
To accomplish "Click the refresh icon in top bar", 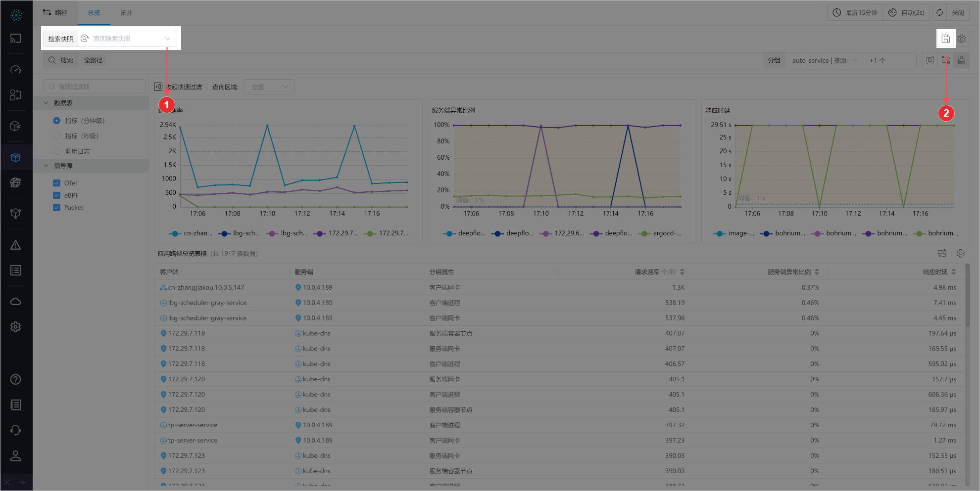I will click(x=939, y=13).
